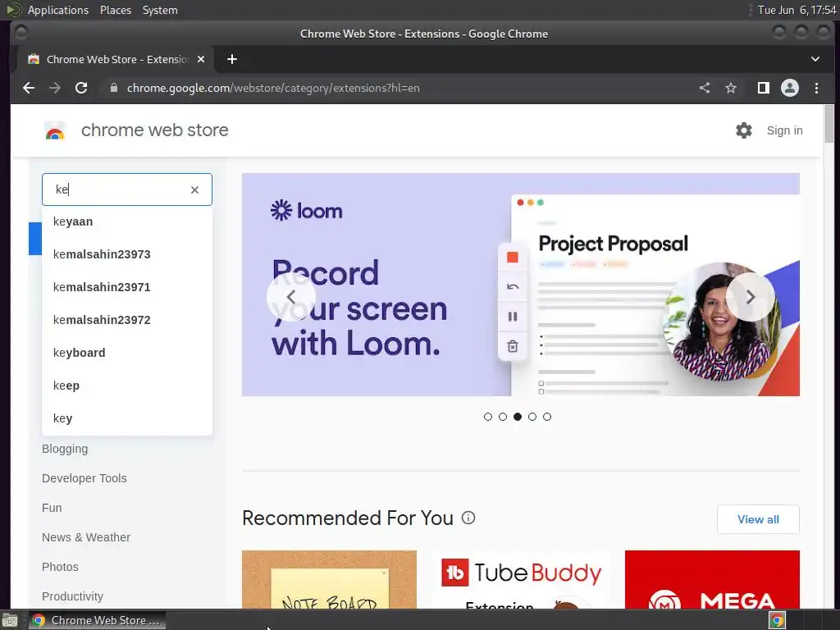The width and height of the screenshot is (840, 630).
Task: Click the Sign in link
Action: click(784, 130)
